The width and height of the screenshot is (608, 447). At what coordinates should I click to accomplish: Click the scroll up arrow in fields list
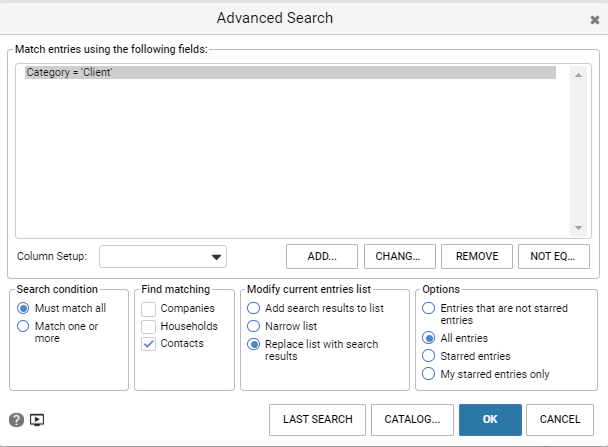click(578, 75)
